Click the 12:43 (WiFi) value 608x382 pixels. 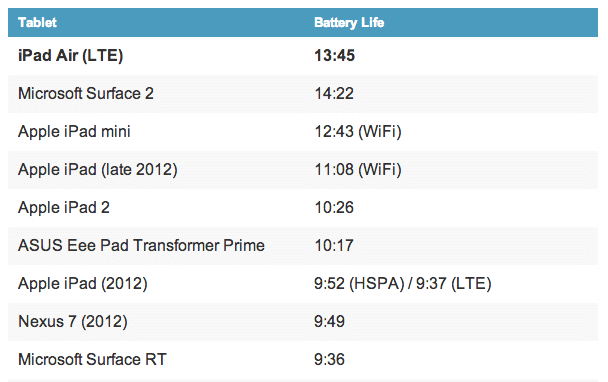click(x=358, y=131)
